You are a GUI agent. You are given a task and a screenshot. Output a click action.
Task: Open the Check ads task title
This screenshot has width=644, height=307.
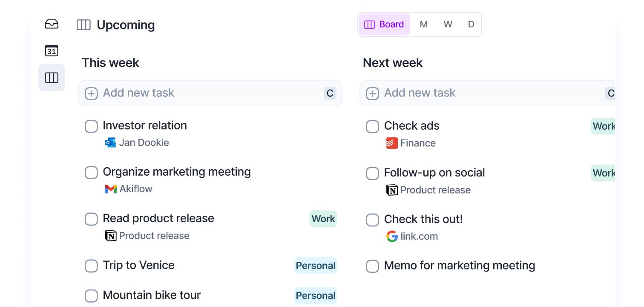click(412, 126)
